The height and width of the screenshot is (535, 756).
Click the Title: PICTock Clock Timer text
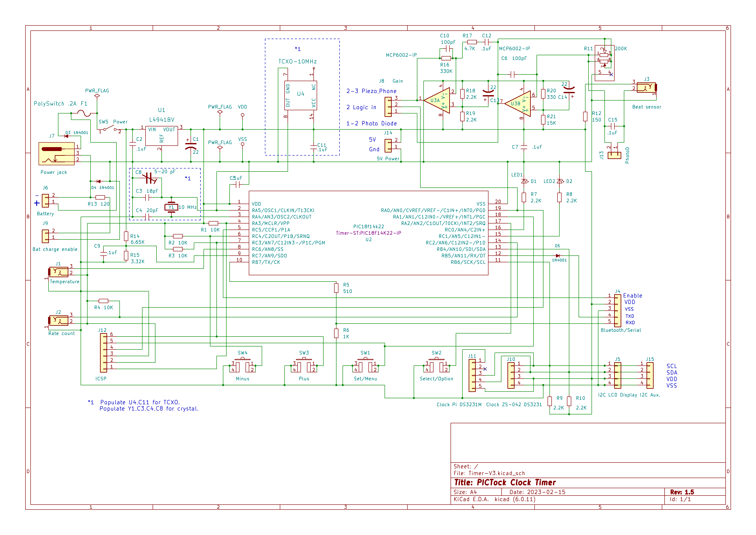(x=505, y=483)
